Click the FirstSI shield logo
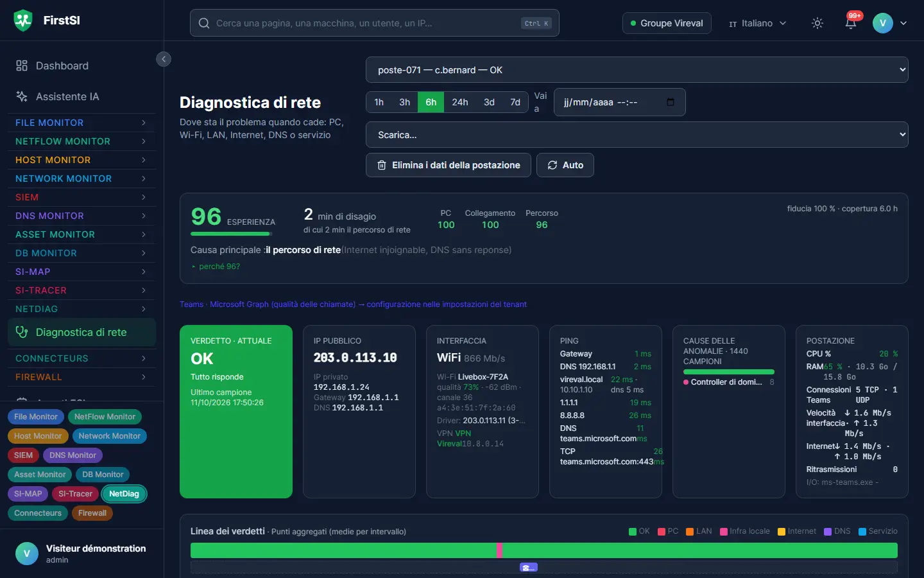924x578 pixels. click(23, 21)
